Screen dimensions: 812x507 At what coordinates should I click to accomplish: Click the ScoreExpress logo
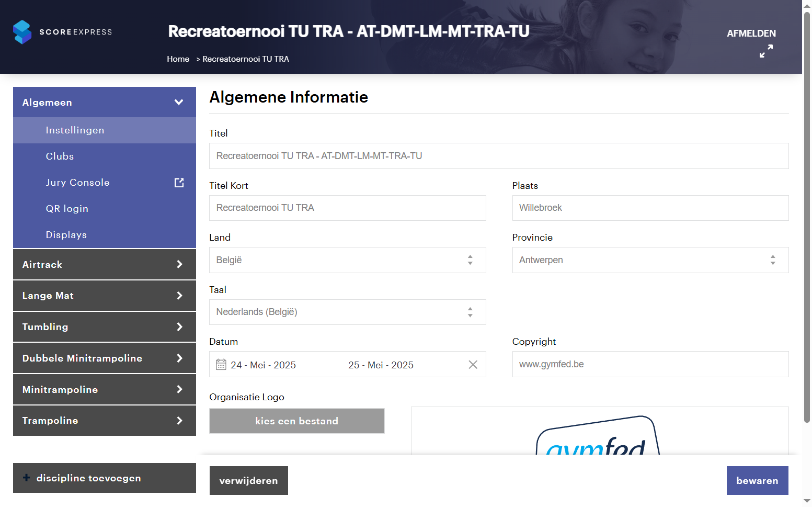click(62, 32)
